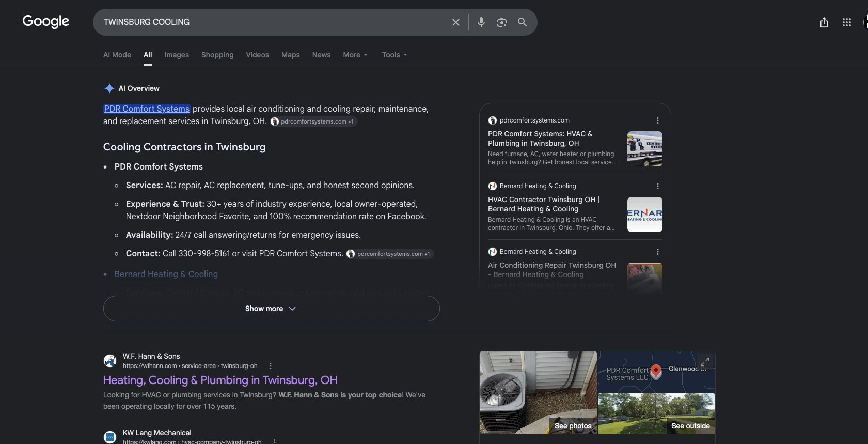Open options for Air Conditioning Repair card

tap(658, 252)
